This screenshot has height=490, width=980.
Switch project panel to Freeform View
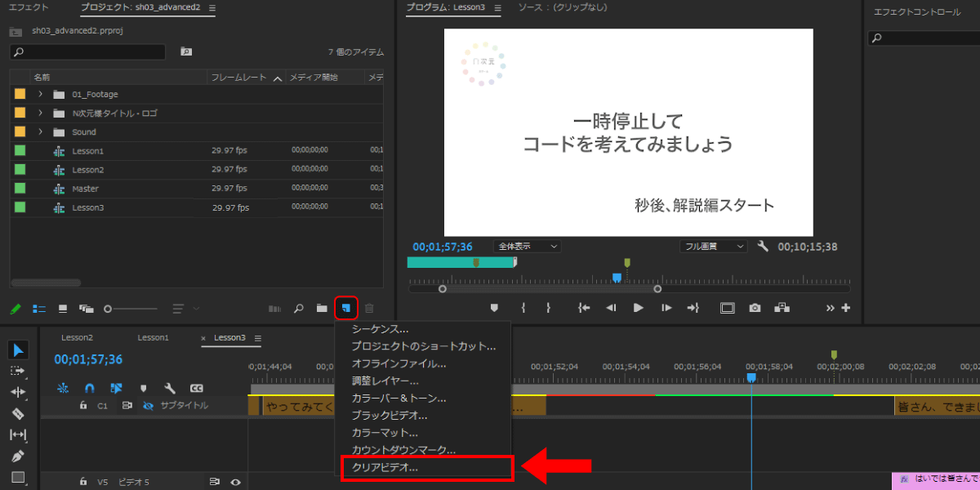click(x=87, y=309)
